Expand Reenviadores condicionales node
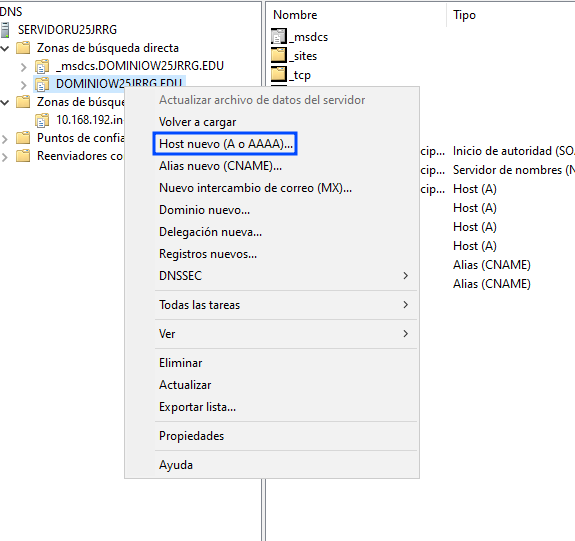This screenshot has height=541, width=575. click(x=5, y=157)
